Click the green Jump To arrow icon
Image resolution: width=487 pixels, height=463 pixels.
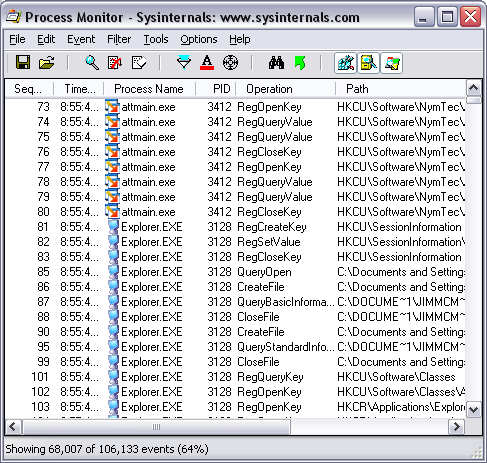(300, 62)
